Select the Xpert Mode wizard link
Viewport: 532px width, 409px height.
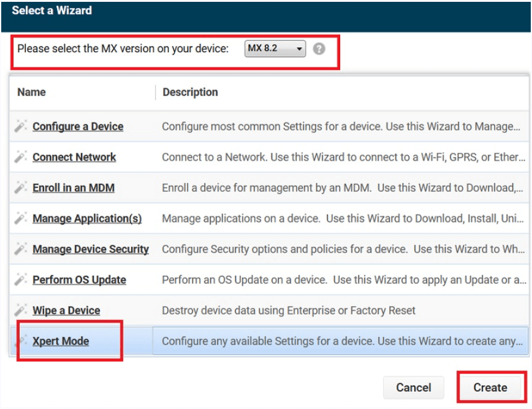click(x=61, y=341)
